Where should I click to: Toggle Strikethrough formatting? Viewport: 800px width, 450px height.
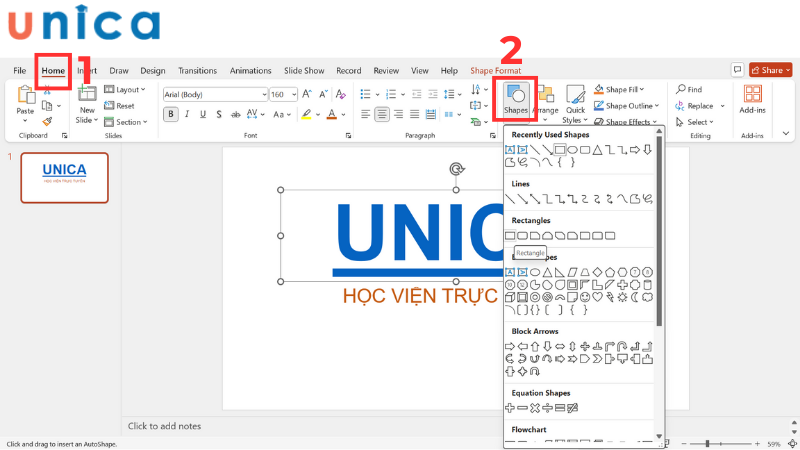[x=235, y=115]
